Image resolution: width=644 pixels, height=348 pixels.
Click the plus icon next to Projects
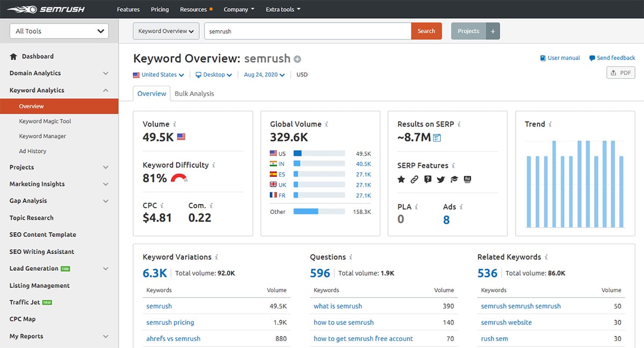tap(493, 31)
